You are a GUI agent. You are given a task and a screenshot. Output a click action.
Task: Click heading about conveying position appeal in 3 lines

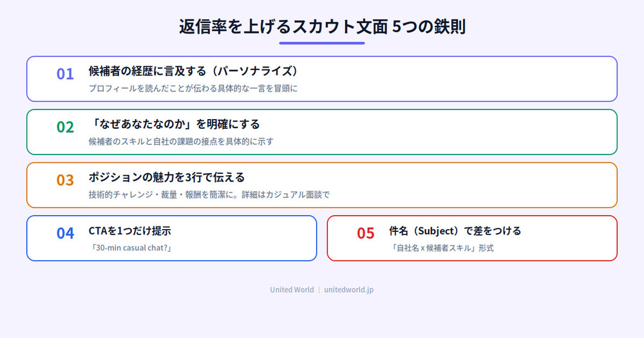pos(167,177)
